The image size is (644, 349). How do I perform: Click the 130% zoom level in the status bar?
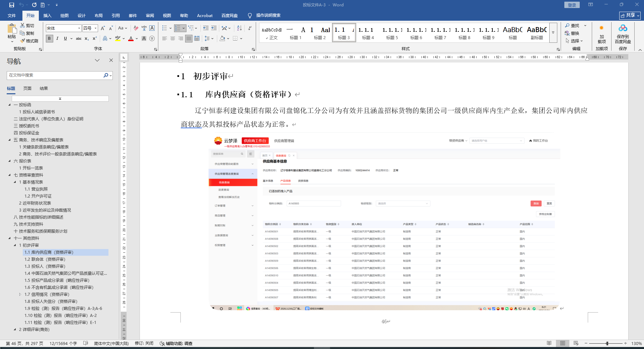coord(636,343)
